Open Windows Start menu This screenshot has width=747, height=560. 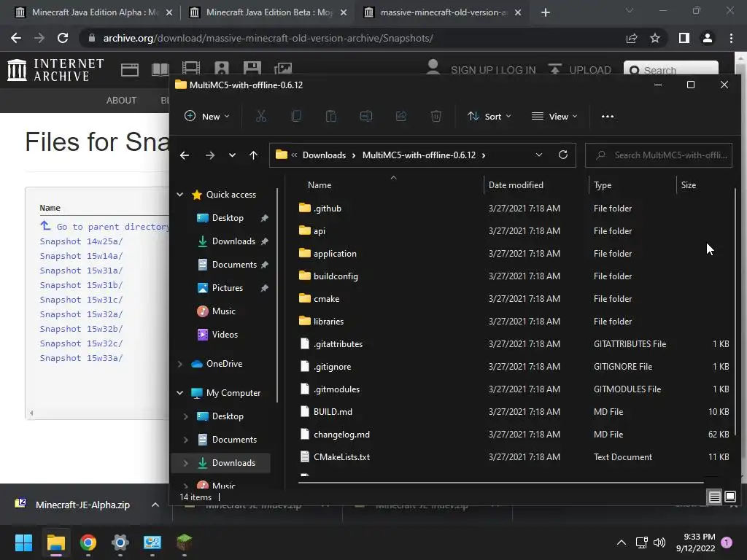pos(23,542)
